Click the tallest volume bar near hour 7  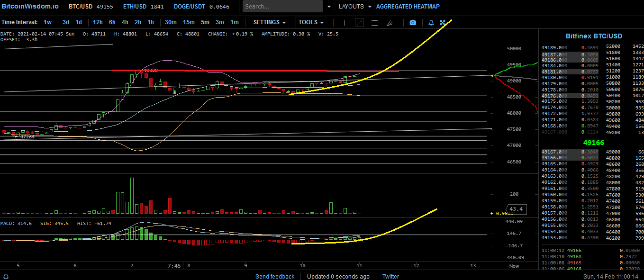pos(132,196)
